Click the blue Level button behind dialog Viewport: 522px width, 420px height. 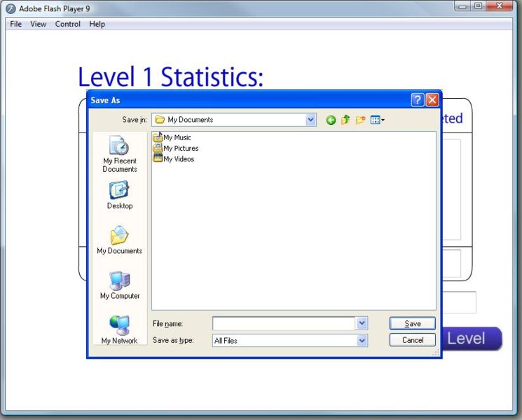tap(472, 339)
